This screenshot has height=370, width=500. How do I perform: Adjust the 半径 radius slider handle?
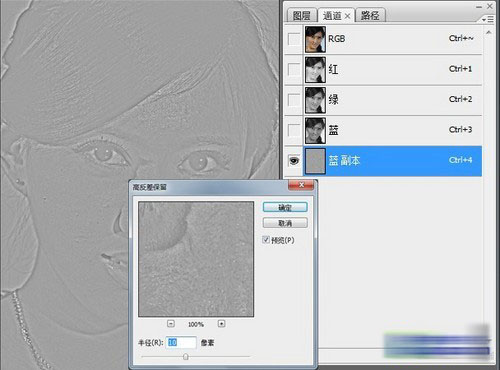click(x=186, y=357)
